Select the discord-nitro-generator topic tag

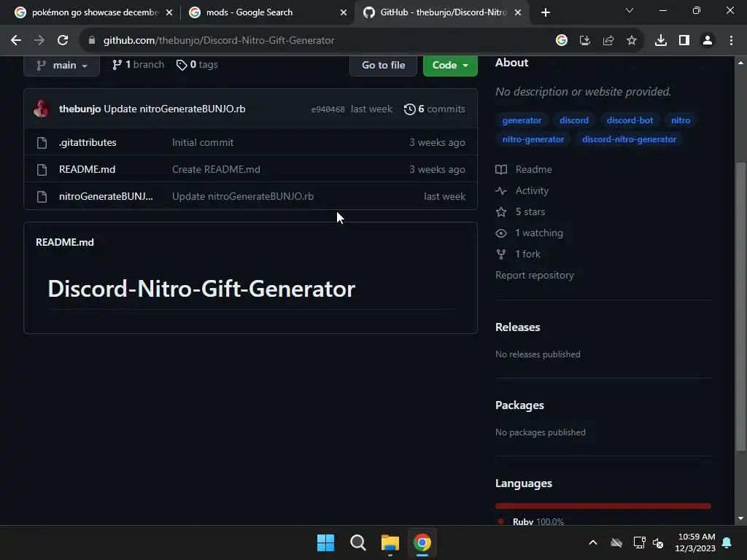(x=629, y=139)
